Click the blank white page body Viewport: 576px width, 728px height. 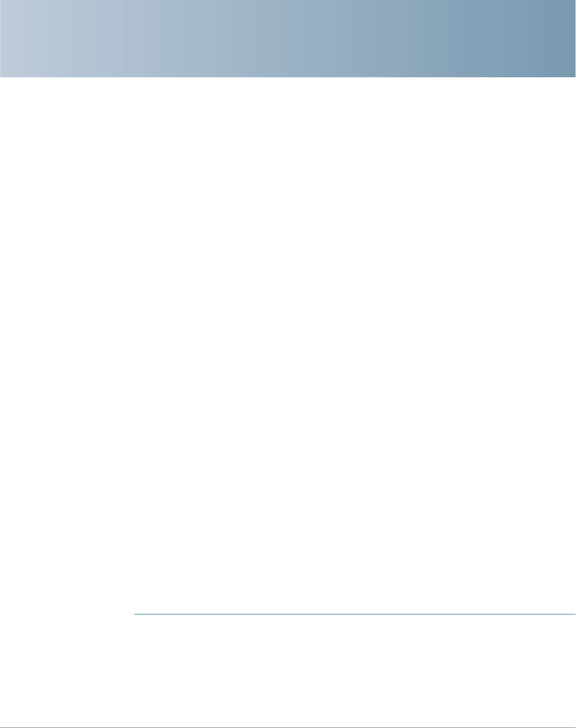[x=288, y=345]
